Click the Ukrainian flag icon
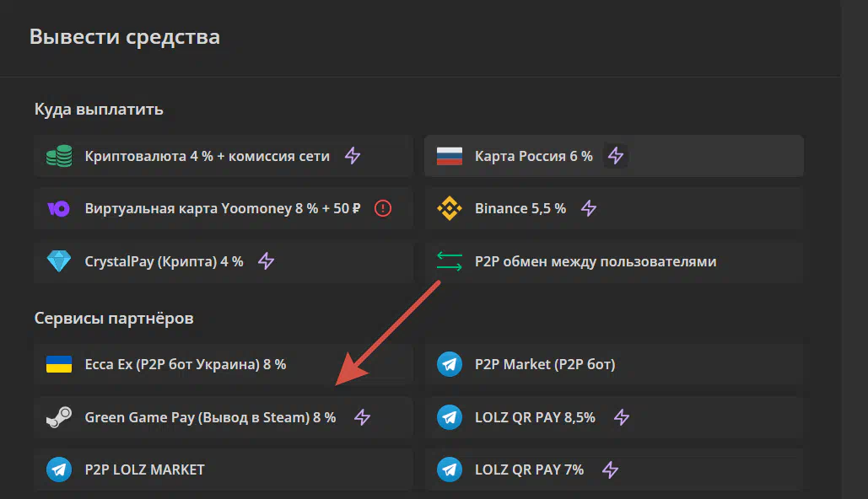 (59, 364)
